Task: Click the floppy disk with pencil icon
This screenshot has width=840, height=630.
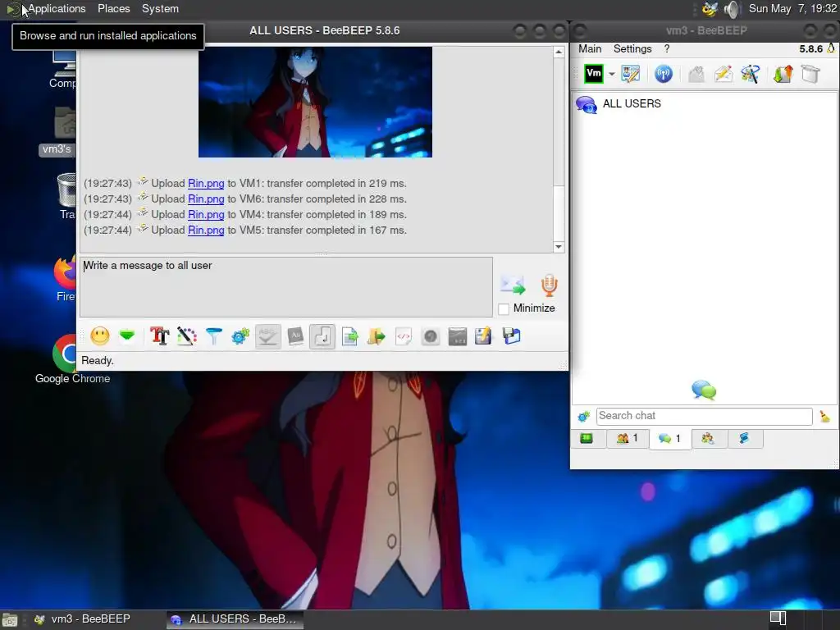Action: [483, 336]
